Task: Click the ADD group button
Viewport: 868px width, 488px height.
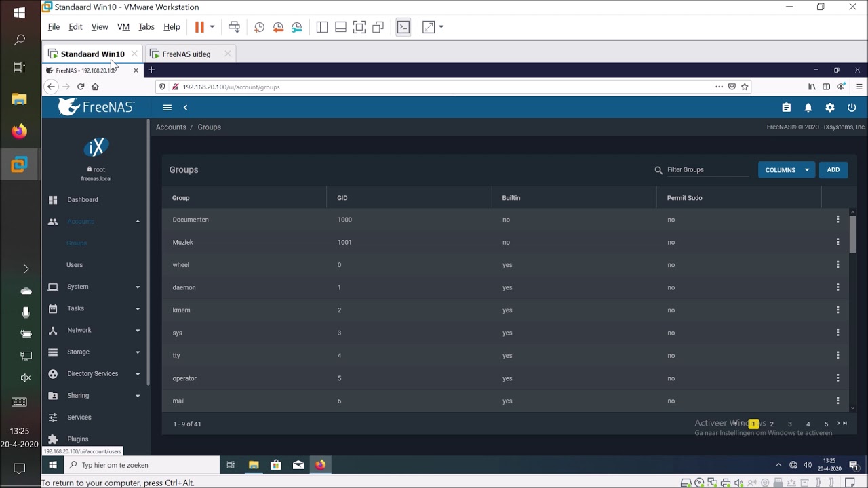Action: coord(833,170)
